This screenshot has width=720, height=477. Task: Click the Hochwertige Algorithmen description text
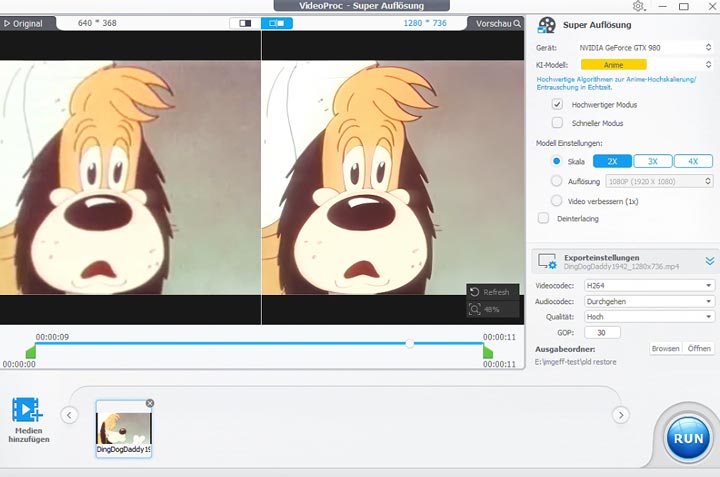pyautogui.click(x=616, y=83)
